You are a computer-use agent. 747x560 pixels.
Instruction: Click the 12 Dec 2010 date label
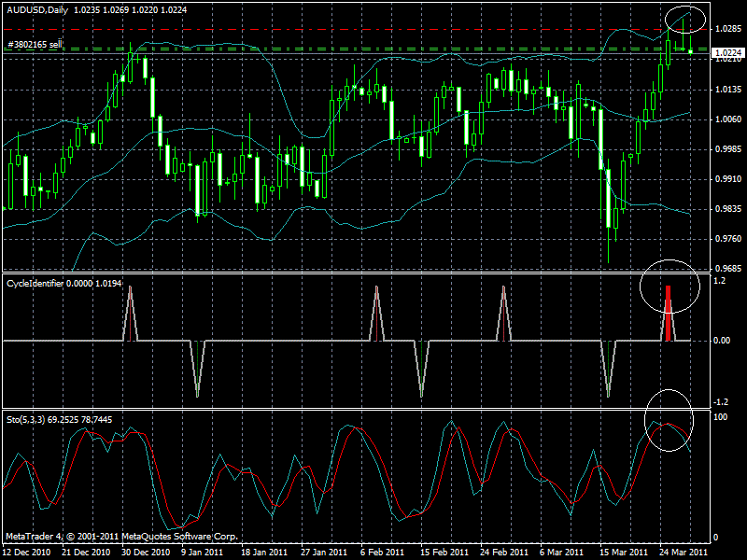coord(27,553)
